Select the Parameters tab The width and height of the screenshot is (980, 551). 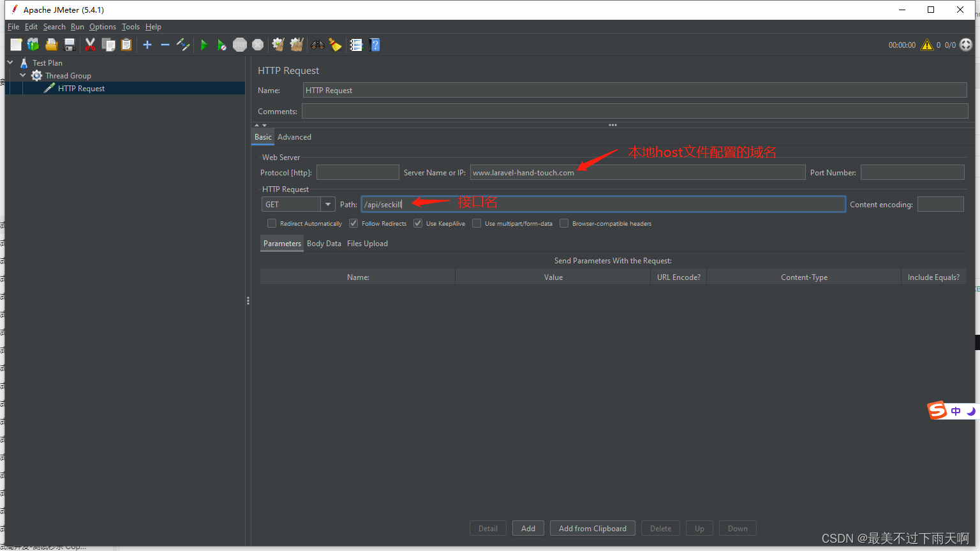[x=282, y=244]
